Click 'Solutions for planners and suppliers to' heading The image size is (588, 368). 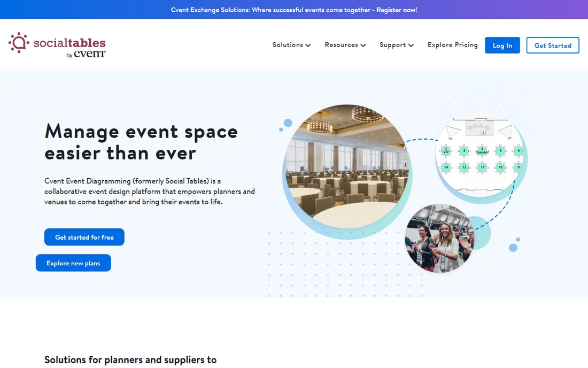point(130,360)
